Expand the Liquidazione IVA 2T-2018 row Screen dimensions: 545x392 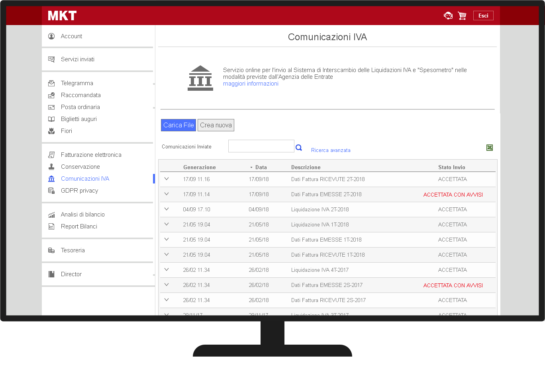(167, 209)
